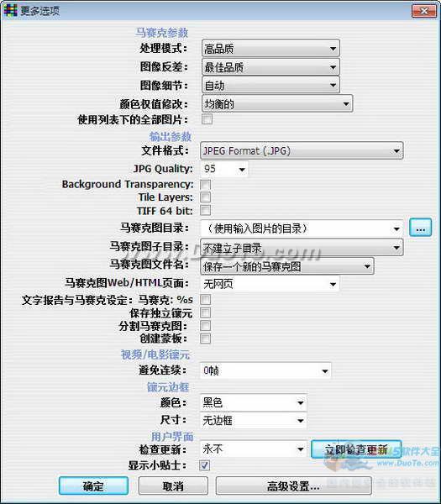The image size is (441, 504).
Task: Open the 镶元边框 颜色 dropdown showing 黑色
Action: coord(254,402)
